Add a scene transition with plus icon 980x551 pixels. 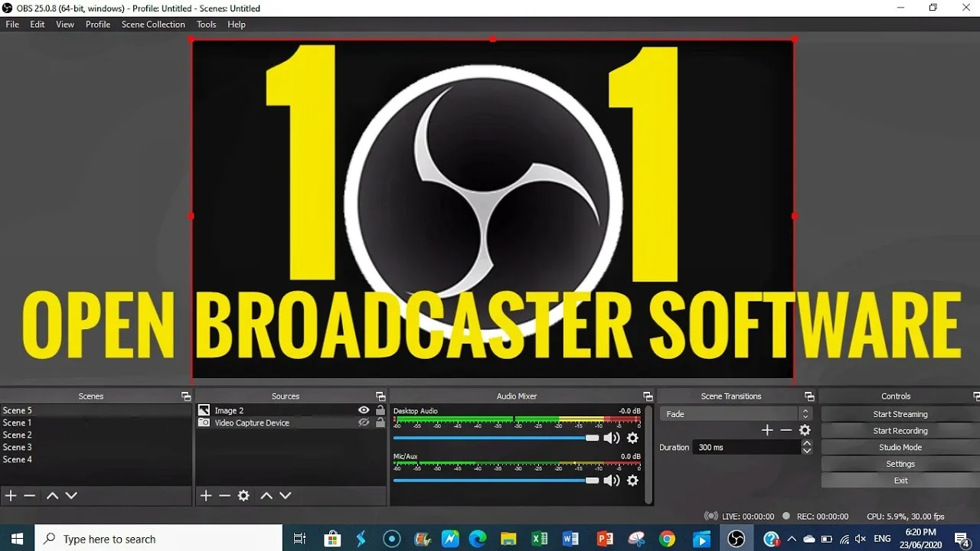click(767, 430)
